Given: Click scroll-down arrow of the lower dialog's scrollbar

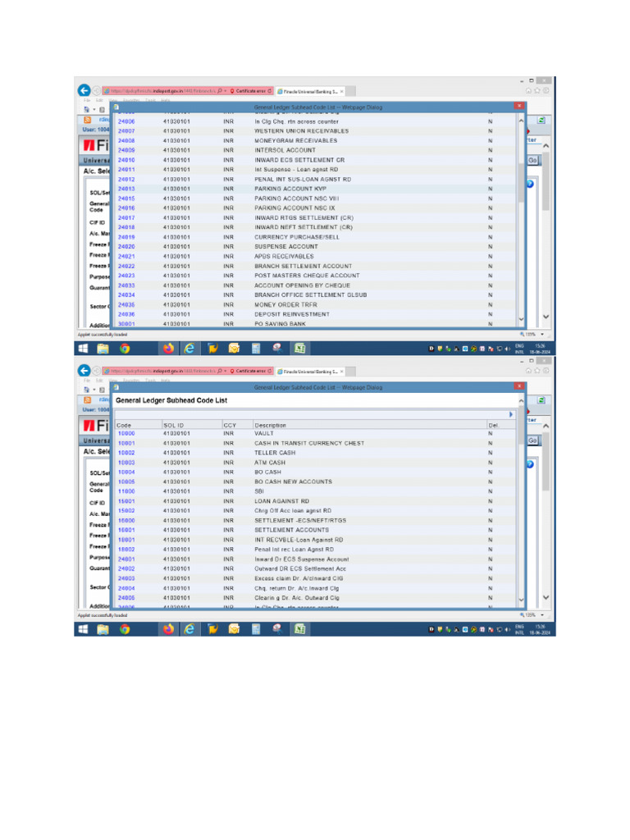Looking at the screenshot, I should pyautogui.click(x=521, y=600).
